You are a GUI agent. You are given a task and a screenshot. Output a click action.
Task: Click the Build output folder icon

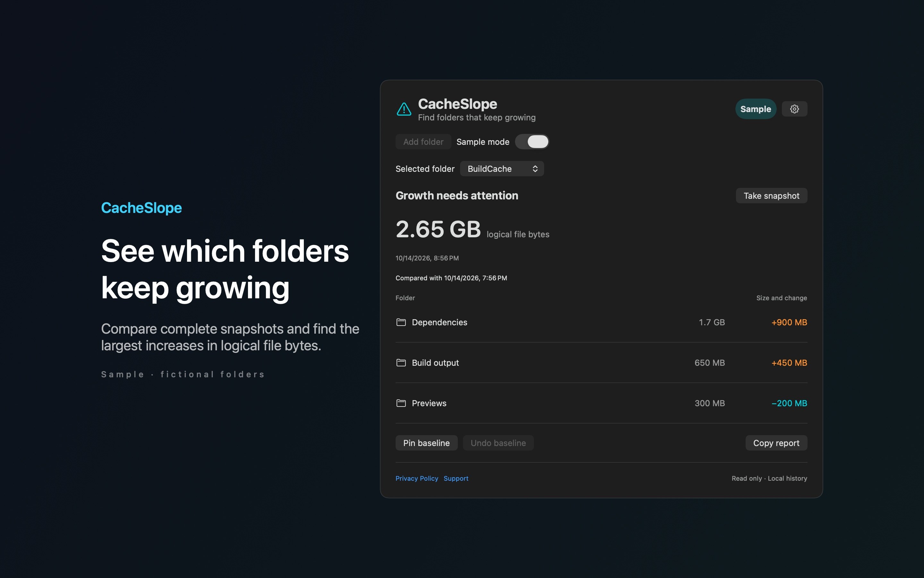pyautogui.click(x=401, y=363)
